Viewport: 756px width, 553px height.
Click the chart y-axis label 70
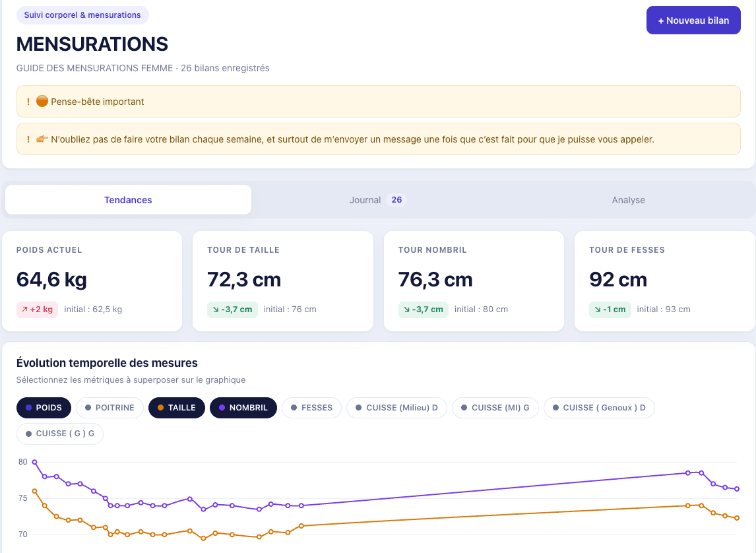point(22,535)
